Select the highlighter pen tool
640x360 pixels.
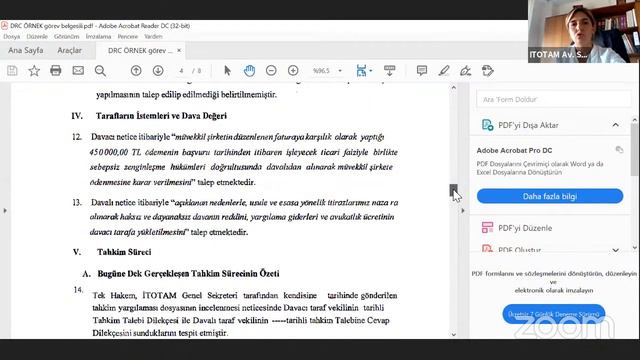[x=444, y=71]
